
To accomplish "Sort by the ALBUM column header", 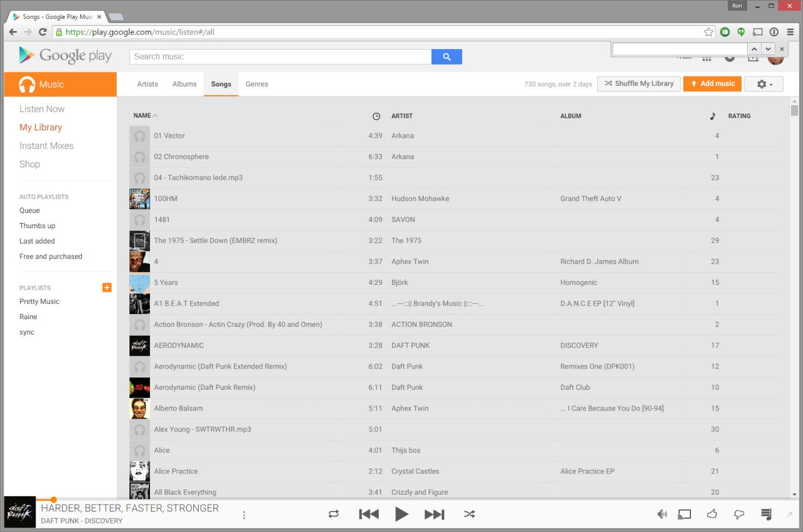I will (571, 116).
